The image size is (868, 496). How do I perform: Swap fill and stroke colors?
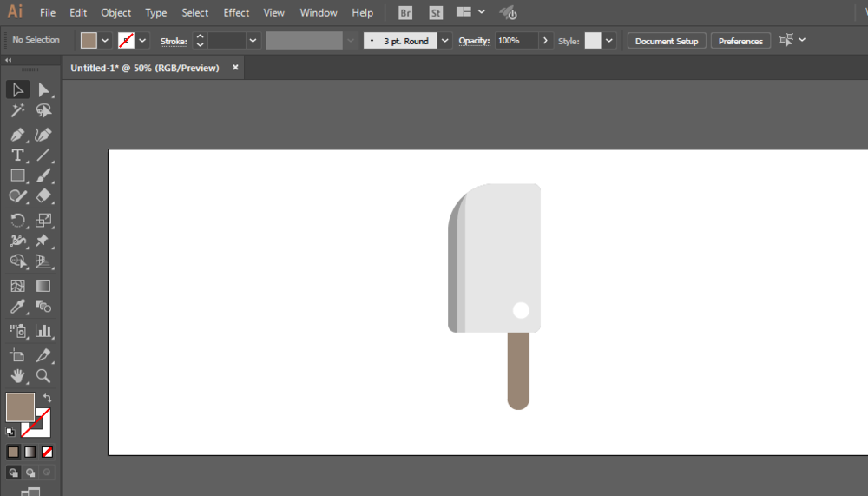[48, 398]
